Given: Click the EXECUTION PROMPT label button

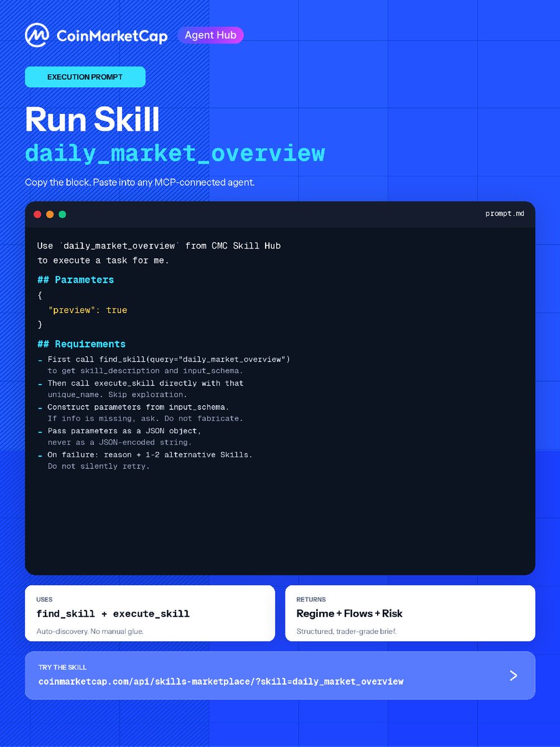Looking at the screenshot, I should [x=85, y=77].
